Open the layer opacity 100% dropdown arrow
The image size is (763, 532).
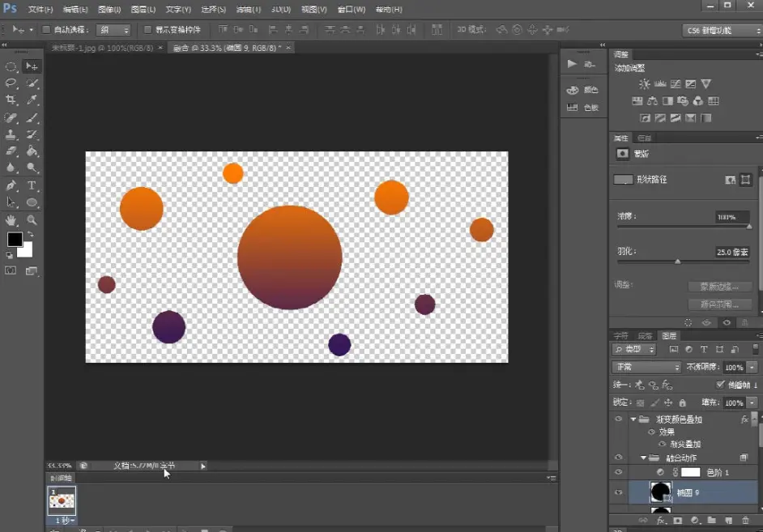(x=752, y=367)
